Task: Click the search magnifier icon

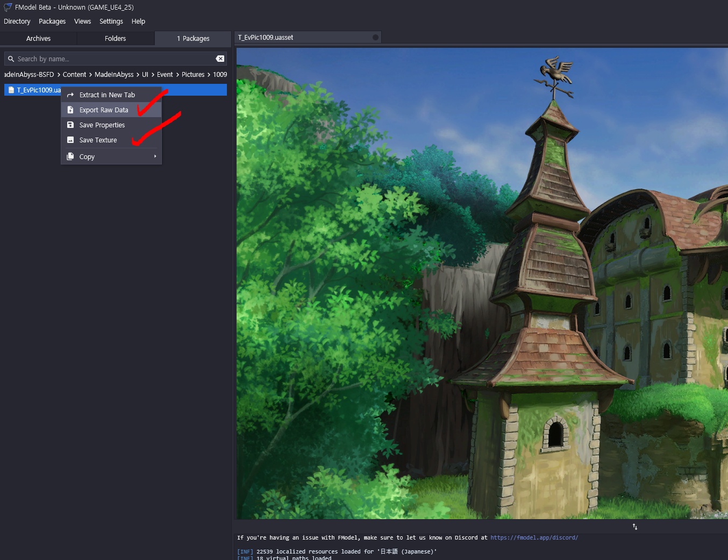Action: 11,59
